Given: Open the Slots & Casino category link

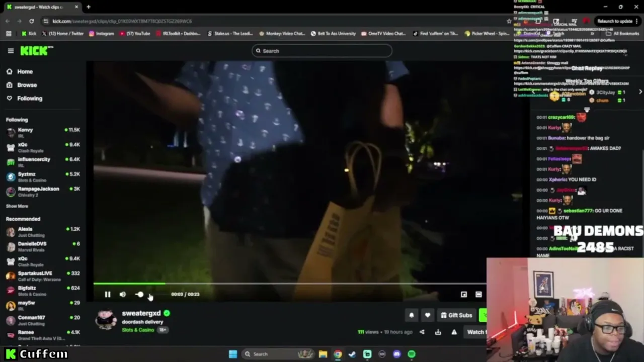Looking at the screenshot, I should click(x=138, y=330).
